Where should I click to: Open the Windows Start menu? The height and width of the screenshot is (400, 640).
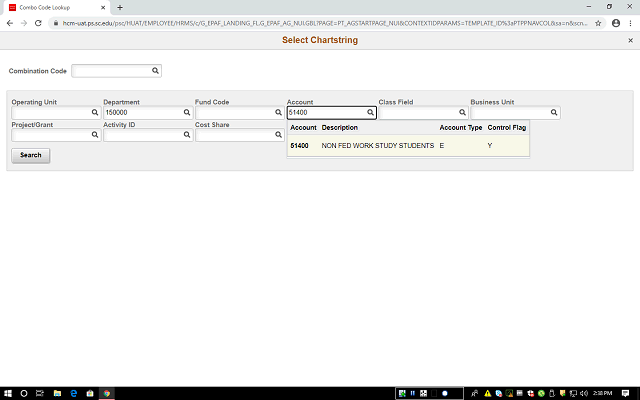[x=7, y=393]
